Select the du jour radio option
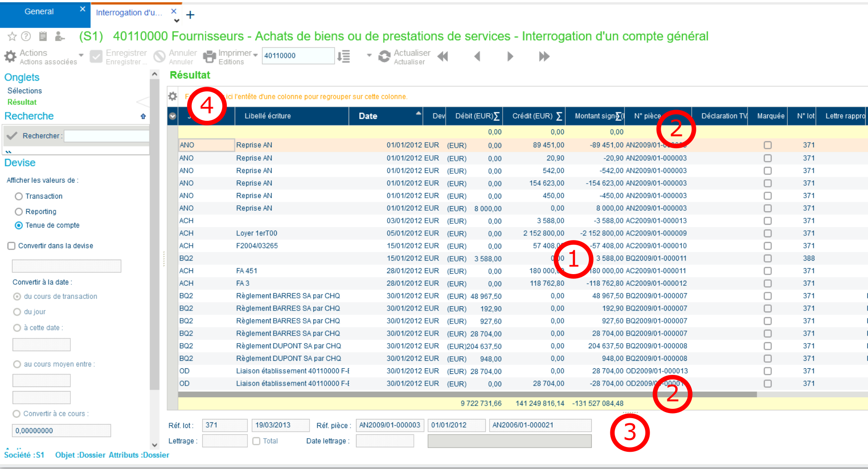The image size is (868, 469). pyautogui.click(x=17, y=312)
